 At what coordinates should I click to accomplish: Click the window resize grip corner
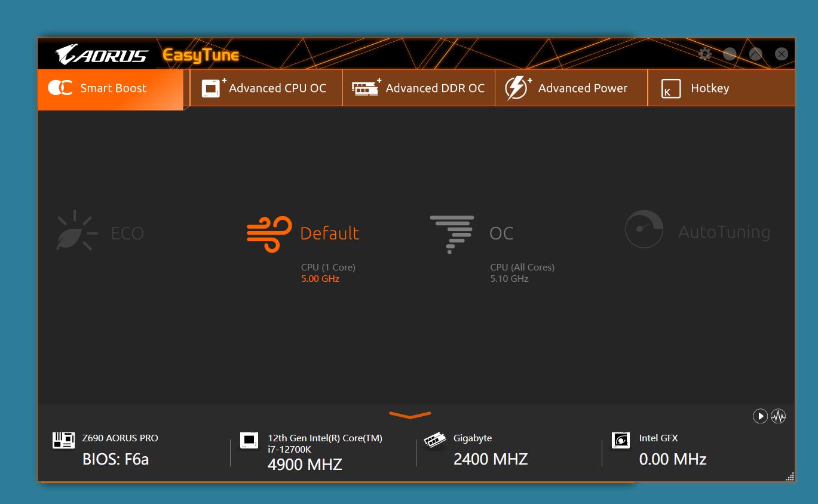click(790, 476)
